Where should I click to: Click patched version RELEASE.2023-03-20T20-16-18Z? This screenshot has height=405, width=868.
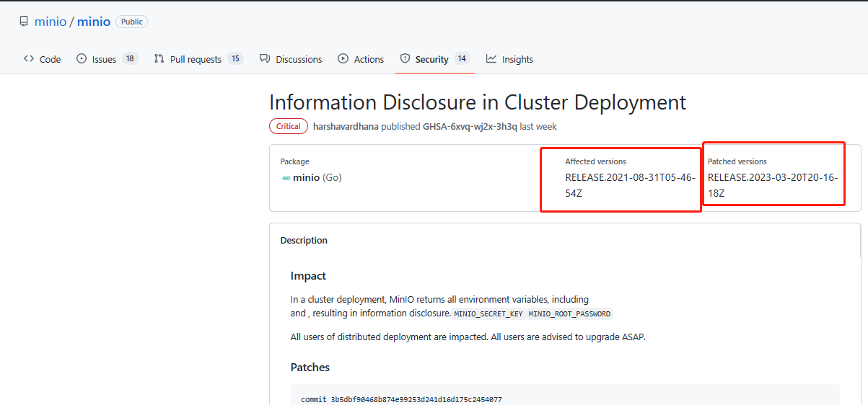pos(773,185)
